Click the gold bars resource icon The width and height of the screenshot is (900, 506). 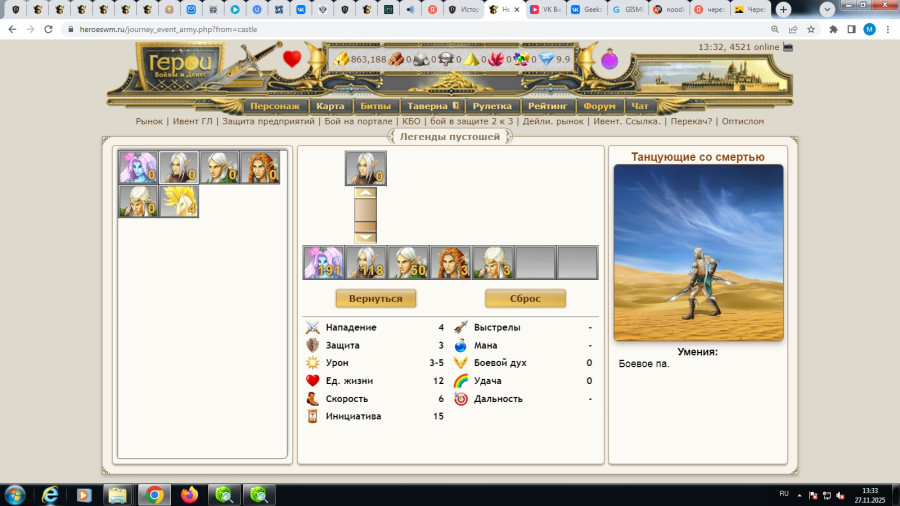pos(341,59)
